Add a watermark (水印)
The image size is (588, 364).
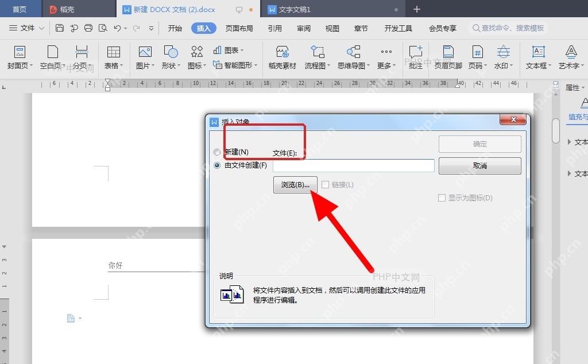coord(503,57)
